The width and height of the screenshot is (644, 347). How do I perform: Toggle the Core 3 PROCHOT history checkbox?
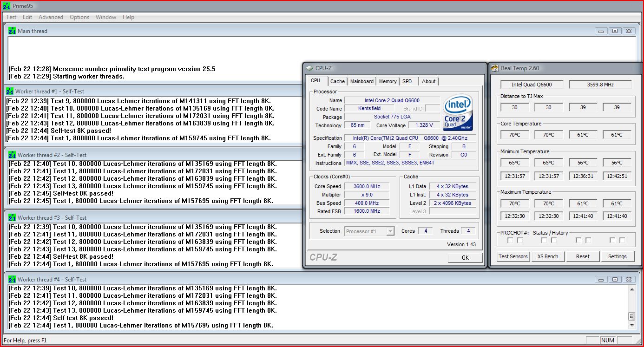[588, 240]
